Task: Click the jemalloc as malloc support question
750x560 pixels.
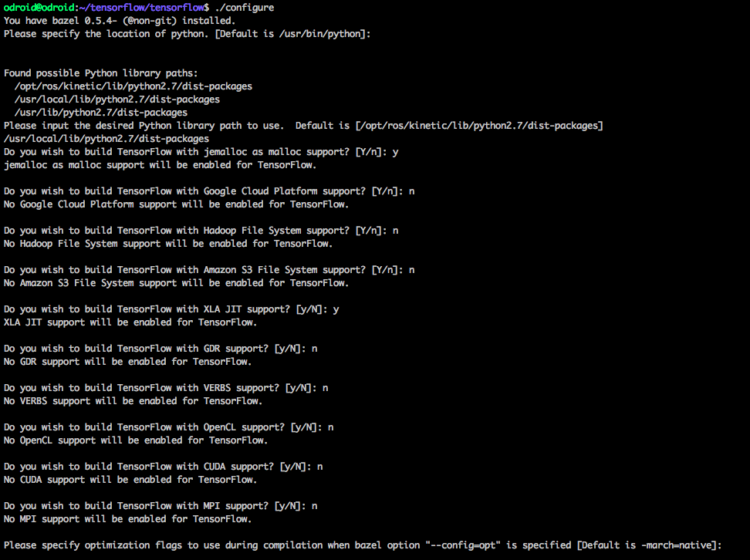Action: tap(201, 152)
